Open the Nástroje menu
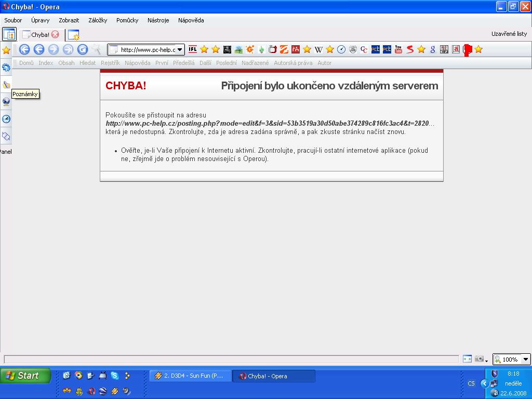 158,20
